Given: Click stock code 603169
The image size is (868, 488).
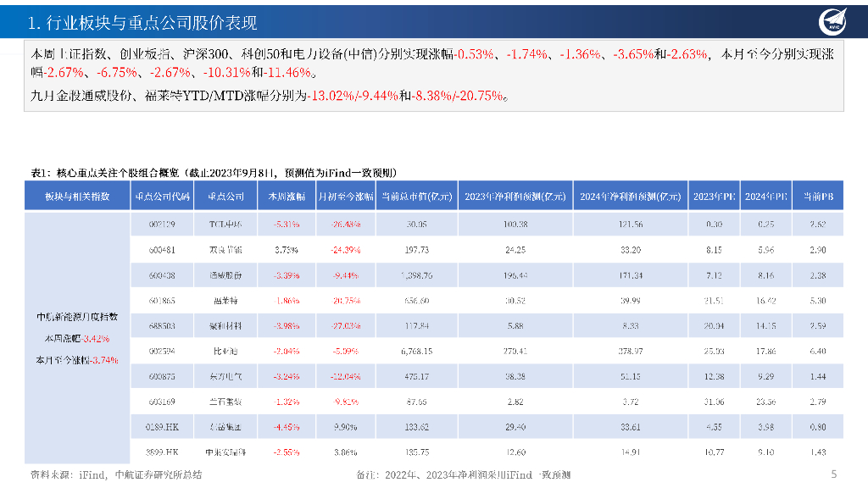Looking at the screenshot, I should [x=162, y=402].
